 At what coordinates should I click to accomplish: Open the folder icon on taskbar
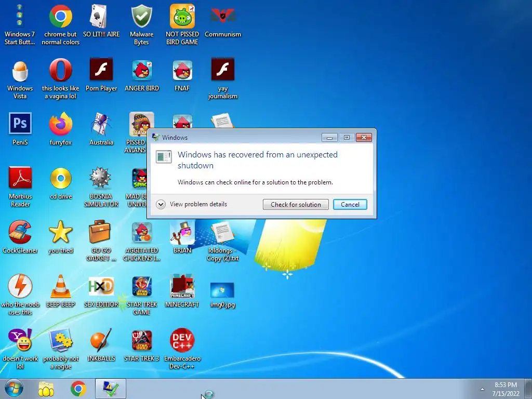(46, 389)
